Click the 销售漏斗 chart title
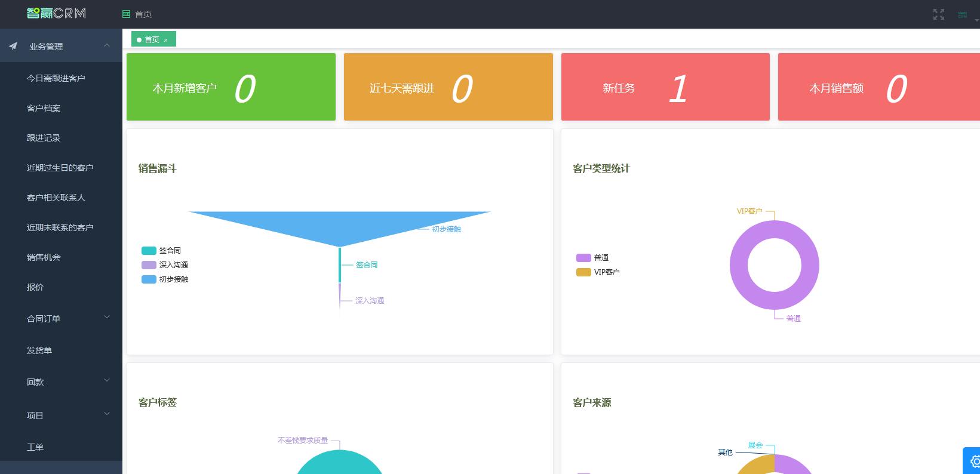 point(158,169)
